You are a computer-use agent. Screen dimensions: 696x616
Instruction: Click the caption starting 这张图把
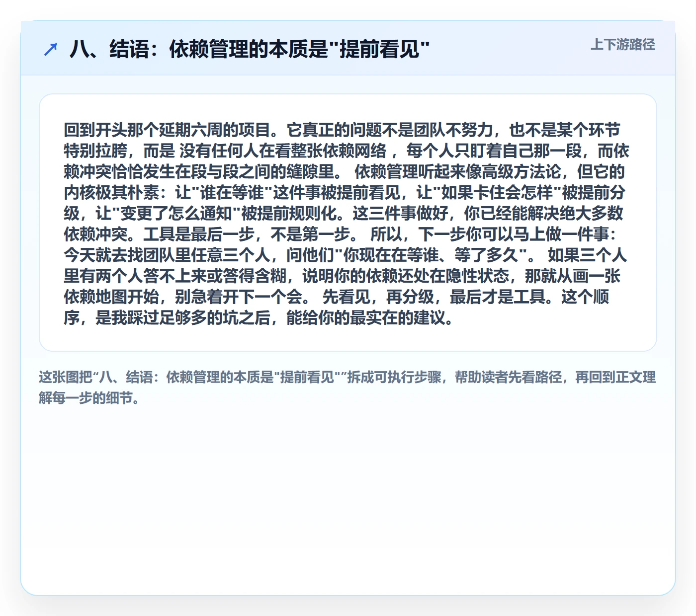pyautogui.click(x=348, y=387)
